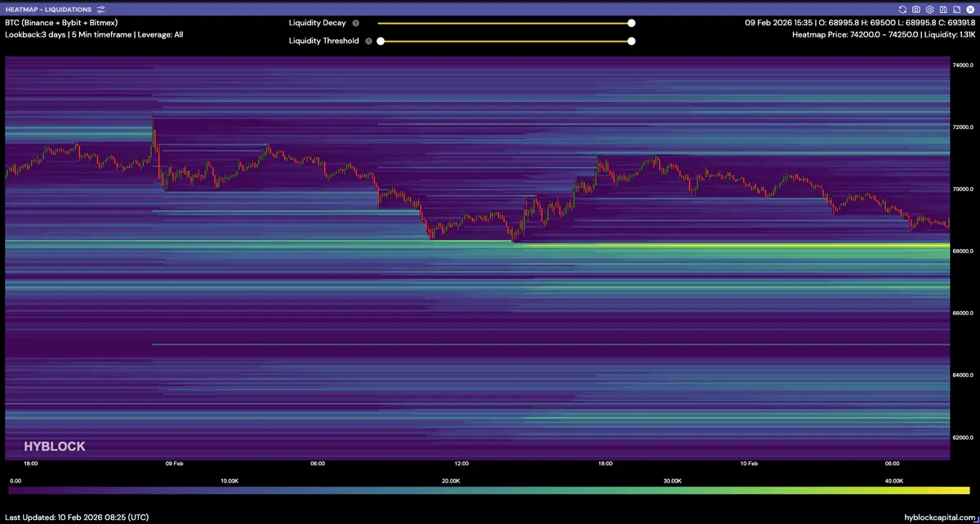This screenshot has height=524, width=980.
Task: Open the chart settings gear
Action: coord(929,8)
